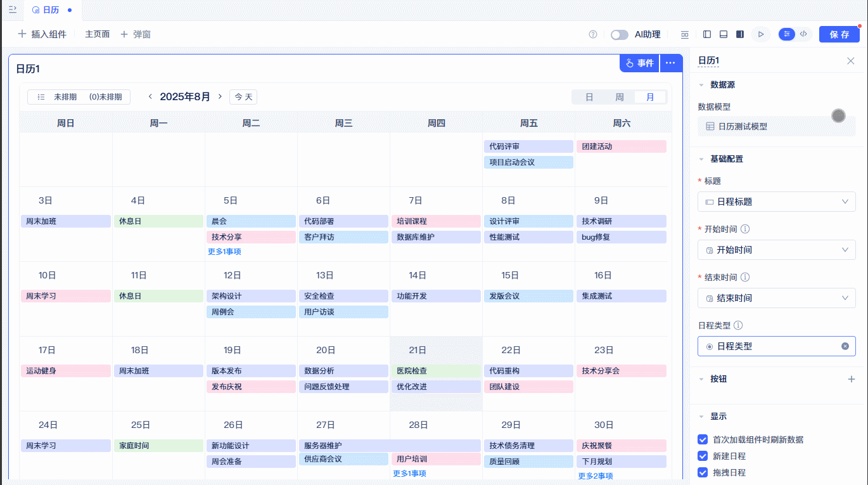
Task: Click the 日历1 component title
Action: [x=28, y=69]
